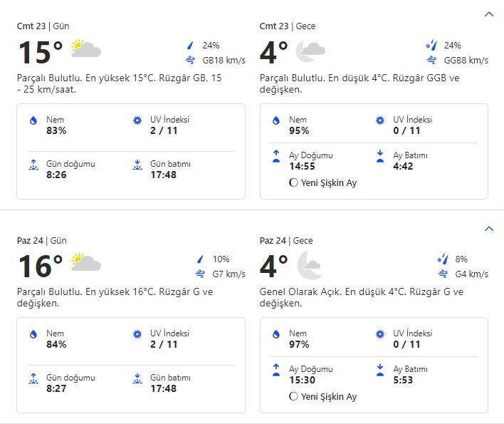Click the 15° temperature for Cmt 23

(40, 52)
